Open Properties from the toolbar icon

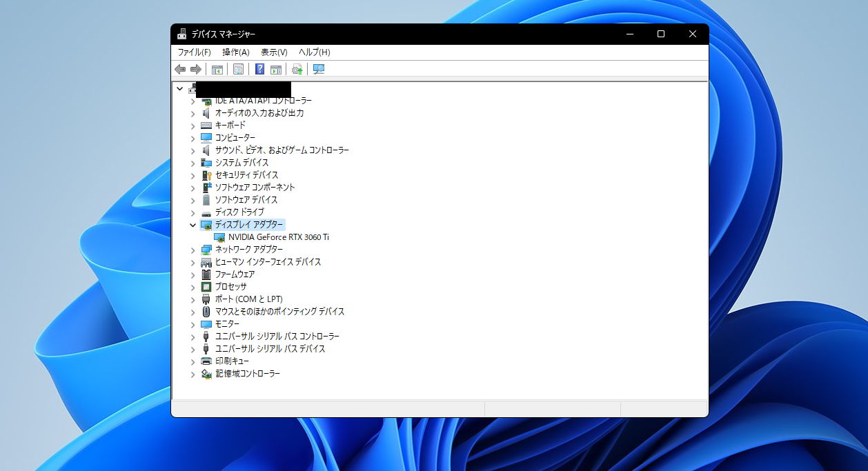point(238,69)
